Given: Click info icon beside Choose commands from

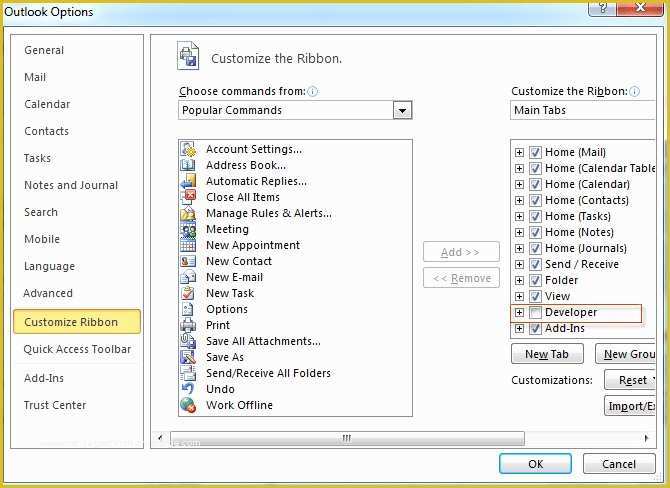Looking at the screenshot, I should click(x=313, y=91).
